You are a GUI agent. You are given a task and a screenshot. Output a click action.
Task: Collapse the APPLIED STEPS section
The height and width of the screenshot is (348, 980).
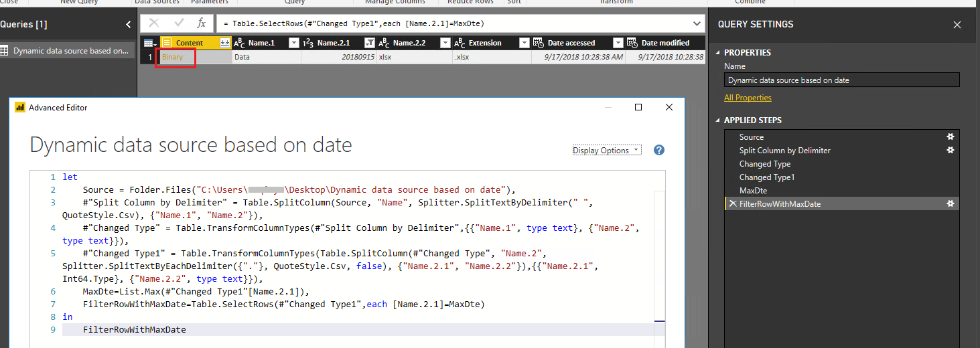(x=718, y=120)
